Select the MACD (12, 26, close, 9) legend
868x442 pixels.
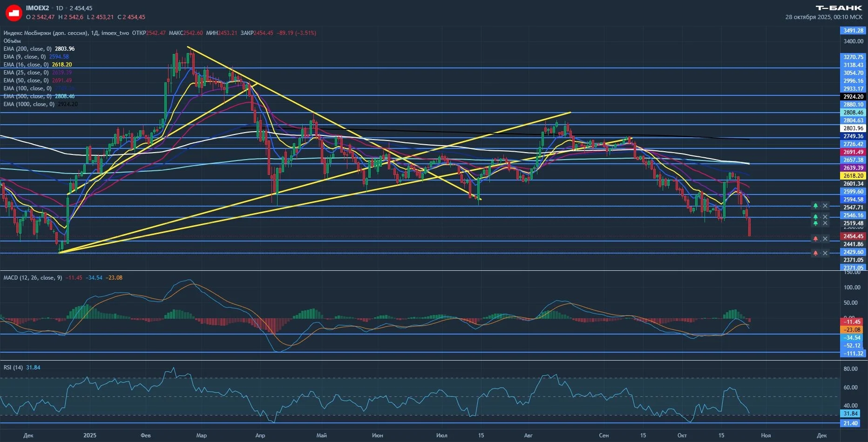click(33, 278)
